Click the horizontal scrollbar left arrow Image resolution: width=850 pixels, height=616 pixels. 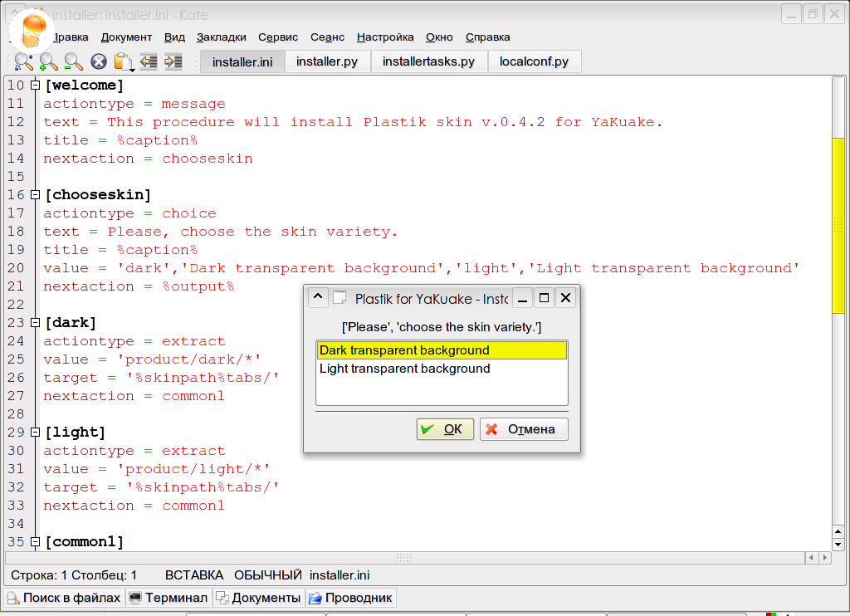coord(812,557)
